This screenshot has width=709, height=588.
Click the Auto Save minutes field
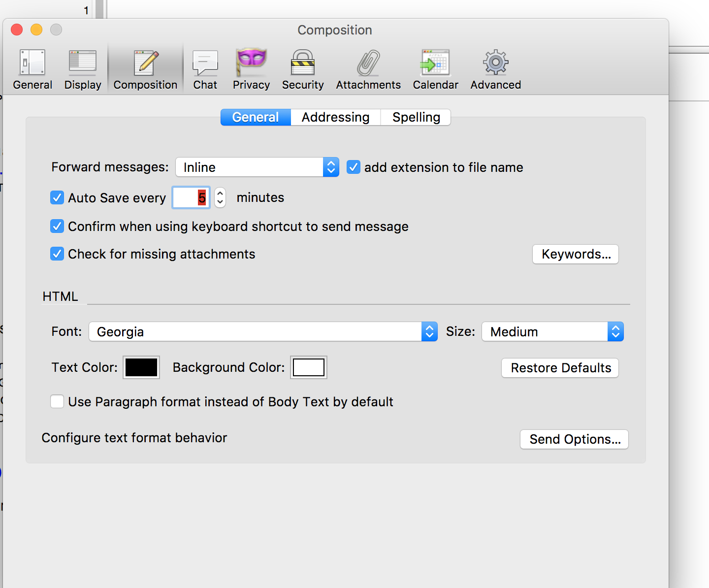pos(191,197)
